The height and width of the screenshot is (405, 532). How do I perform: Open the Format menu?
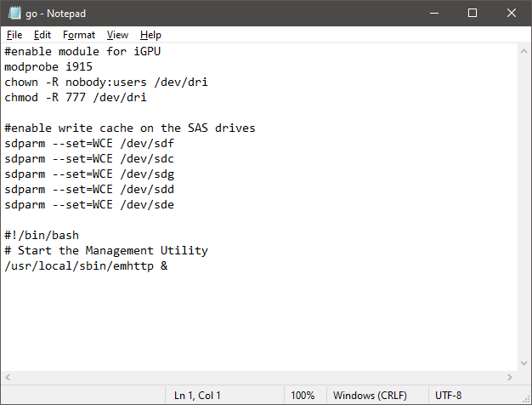[x=79, y=35]
